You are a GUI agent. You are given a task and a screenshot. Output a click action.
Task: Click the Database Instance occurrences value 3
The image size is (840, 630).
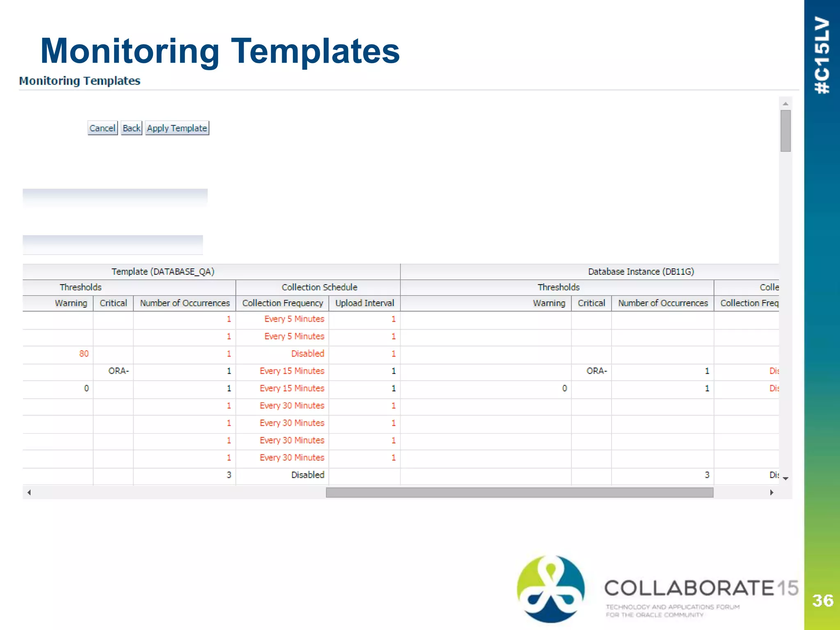pyautogui.click(x=707, y=475)
